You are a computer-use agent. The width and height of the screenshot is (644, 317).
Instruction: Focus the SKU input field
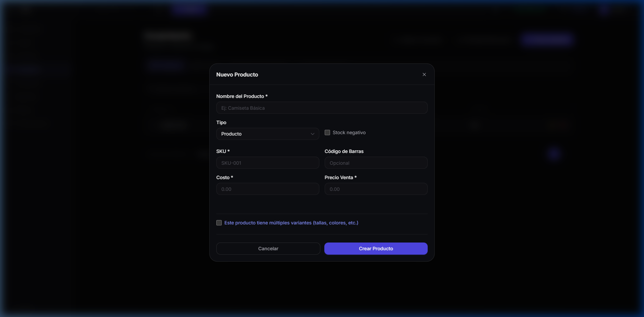267,163
